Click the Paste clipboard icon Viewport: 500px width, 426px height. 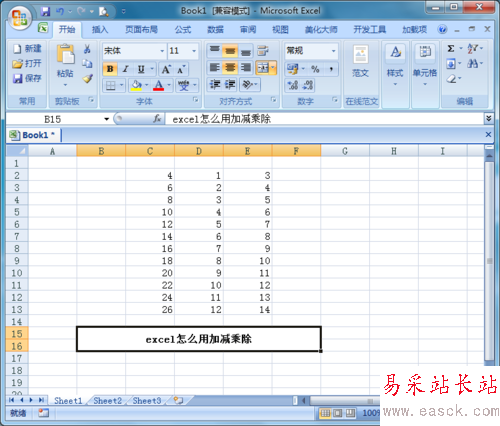pyautogui.click(x=65, y=55)
